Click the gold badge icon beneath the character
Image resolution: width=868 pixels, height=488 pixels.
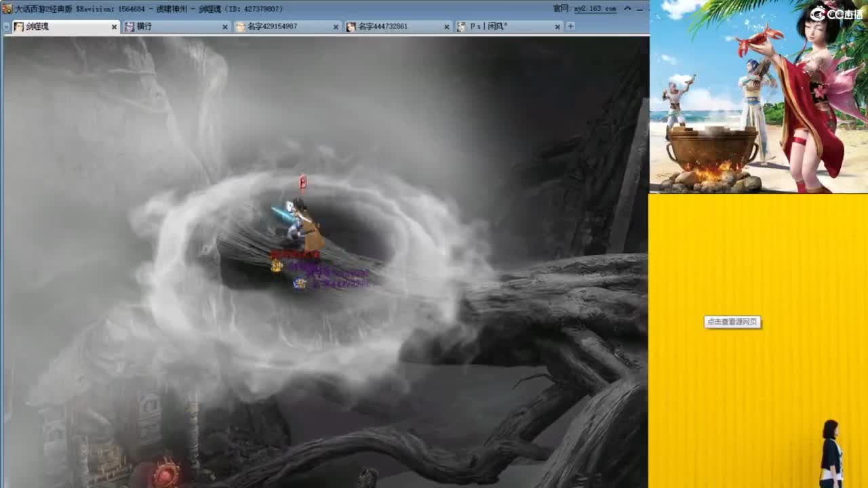276,266
